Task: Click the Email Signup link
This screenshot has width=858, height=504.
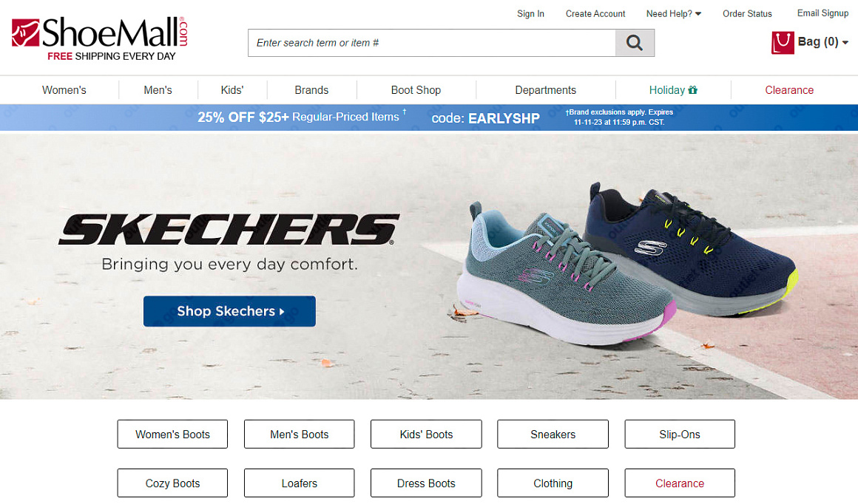Action: [x=822, y=13]
